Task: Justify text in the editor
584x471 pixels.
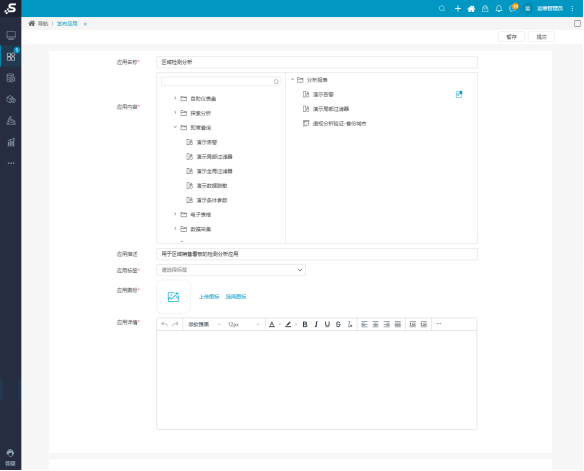Action: click(x=398, y=324)
